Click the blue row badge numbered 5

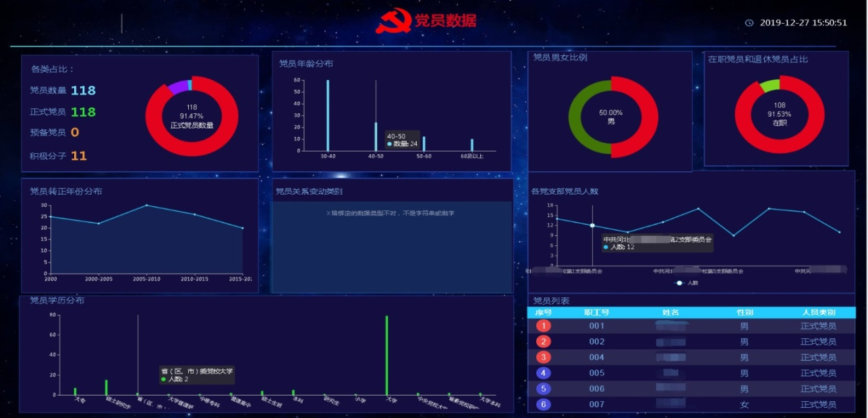point(544,389)
